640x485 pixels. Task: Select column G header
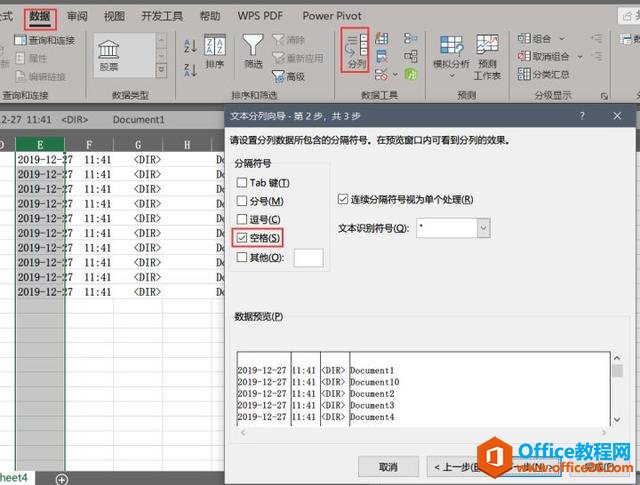pos(138,145)
